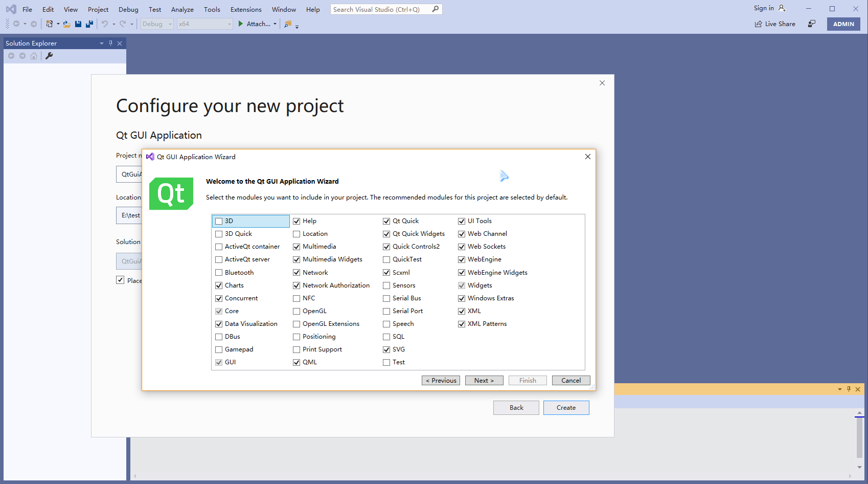The image size is (868, 484).
Task: Open Solution Explorer window position dropdown
Action: 101,43
